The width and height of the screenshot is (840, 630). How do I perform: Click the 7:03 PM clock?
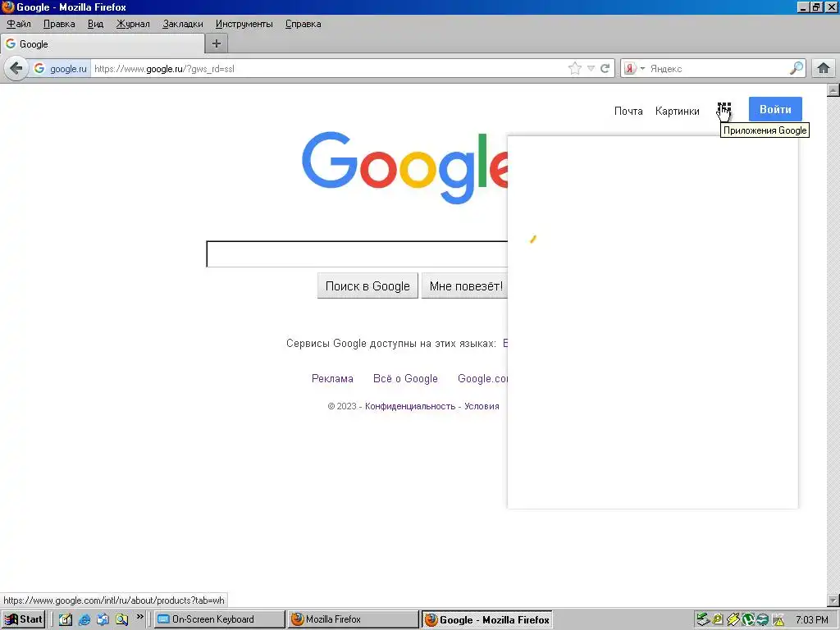coord(811,620)
